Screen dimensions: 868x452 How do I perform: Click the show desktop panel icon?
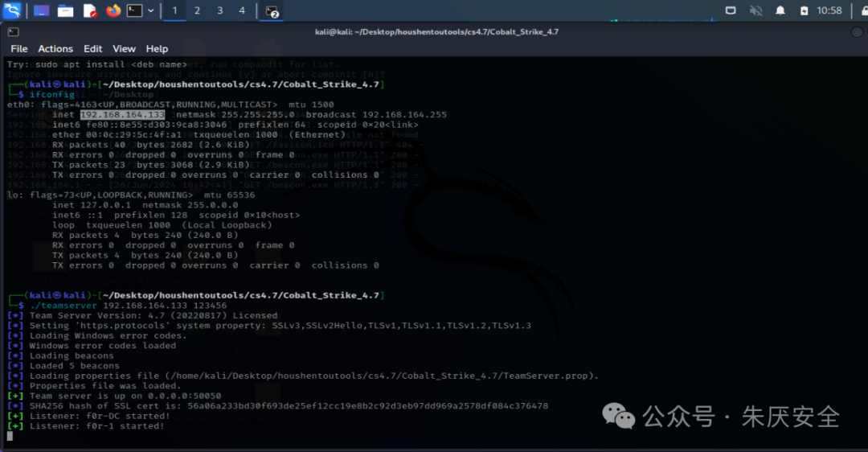[x=42, y=10]
